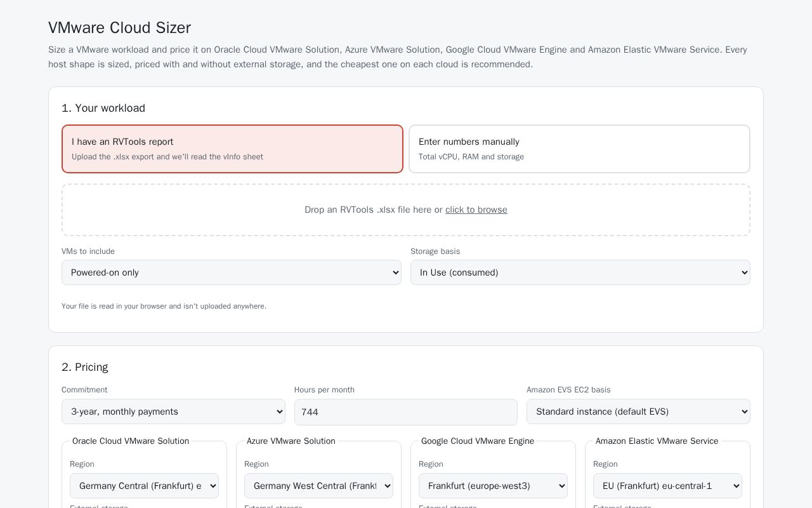Click the 'Storage basis' label
Screen dimensions: 812x508
point(435,251)
